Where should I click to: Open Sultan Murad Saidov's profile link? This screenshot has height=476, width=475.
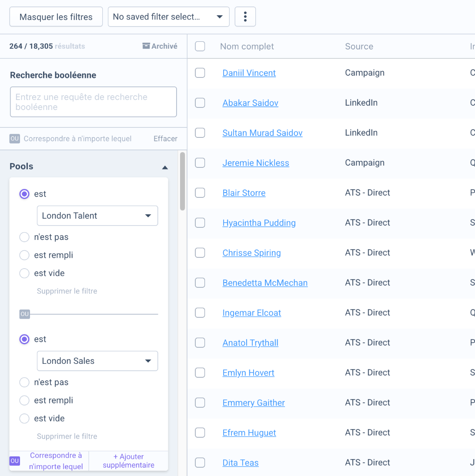click(x=262, y=133)
